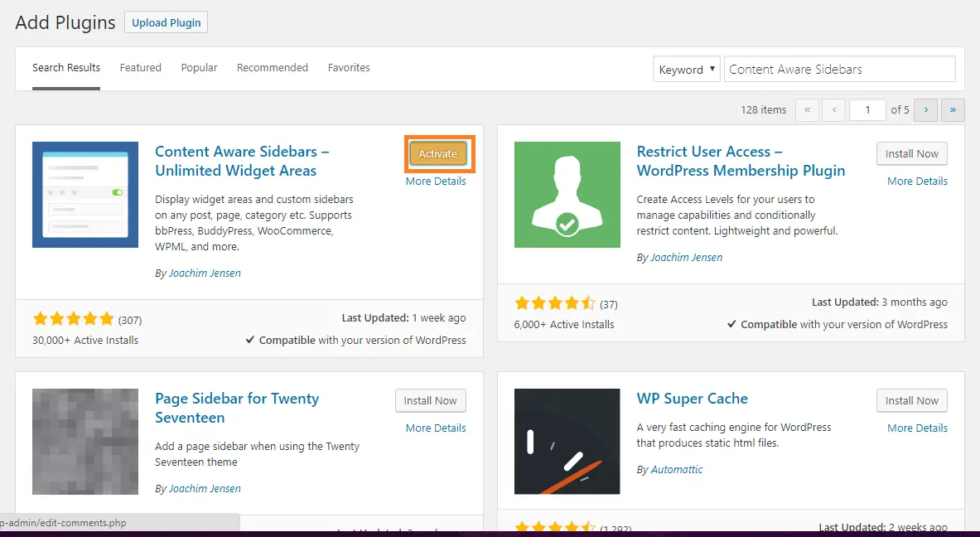
Task: Open the Search Results tab
Action: tap(66, 67)
